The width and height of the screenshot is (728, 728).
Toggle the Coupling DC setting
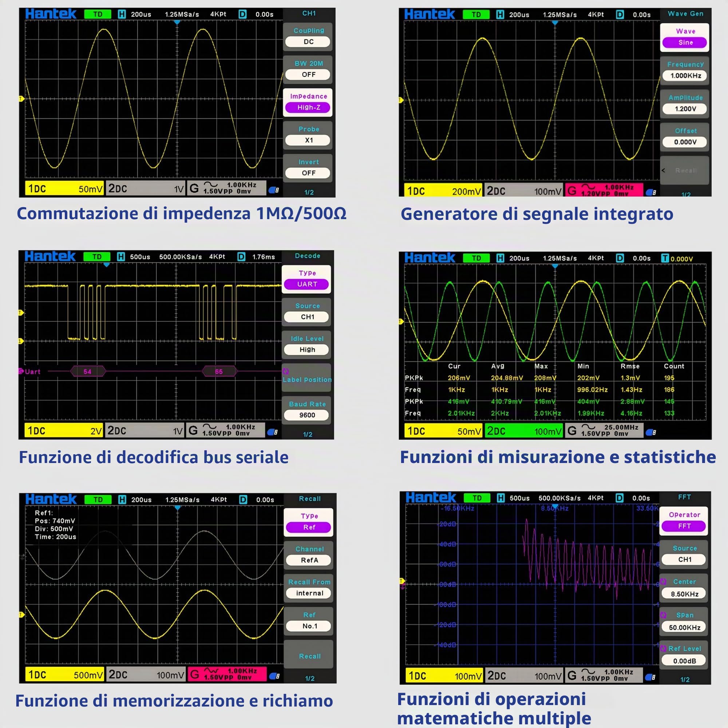tap(308, 37)
